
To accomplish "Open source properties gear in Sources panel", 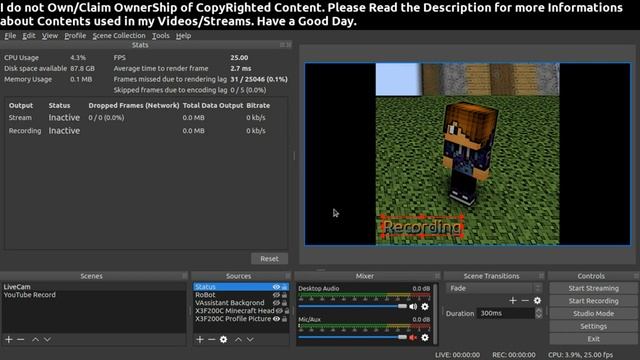I will pyautogui.click(x=223, y=339).
